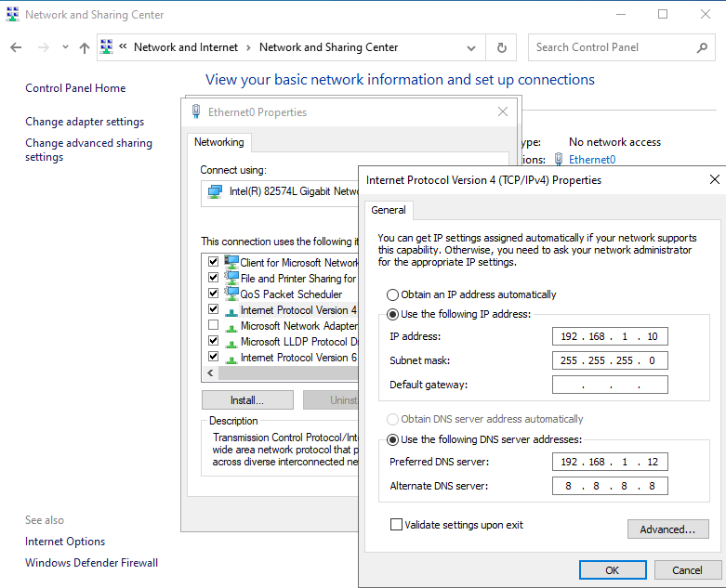Click the Search Control Panel field
The image size is (726, 588).
click(x=621, y=47)
